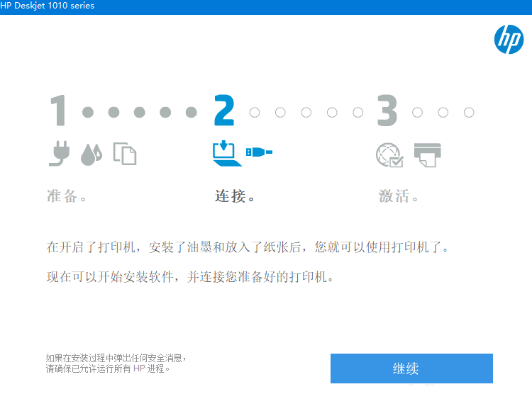Viewport: 532px width, 394px height.
Task: Click the 激活。 step label
Action: click(x=399, y=196)
